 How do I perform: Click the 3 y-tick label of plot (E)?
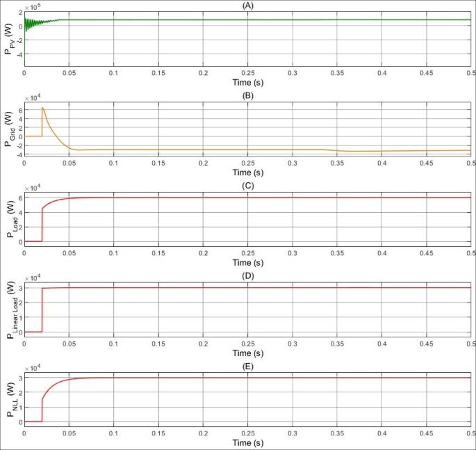[21, 378]
